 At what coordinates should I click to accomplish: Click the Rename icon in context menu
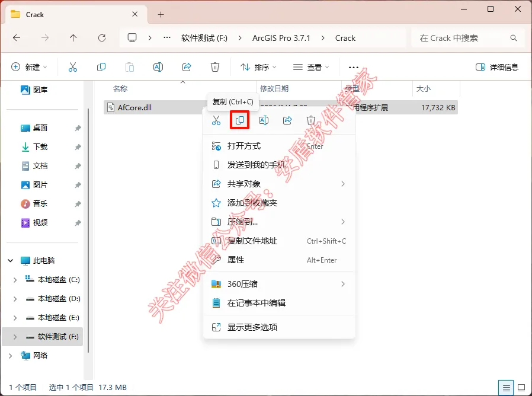pyautogui.click(x=264, y=120)
